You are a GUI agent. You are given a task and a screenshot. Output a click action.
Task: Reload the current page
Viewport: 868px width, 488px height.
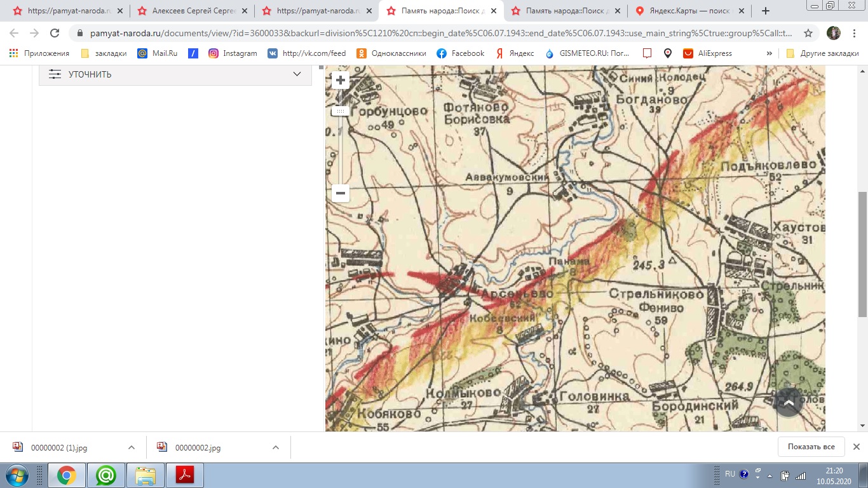pos(55,33)
